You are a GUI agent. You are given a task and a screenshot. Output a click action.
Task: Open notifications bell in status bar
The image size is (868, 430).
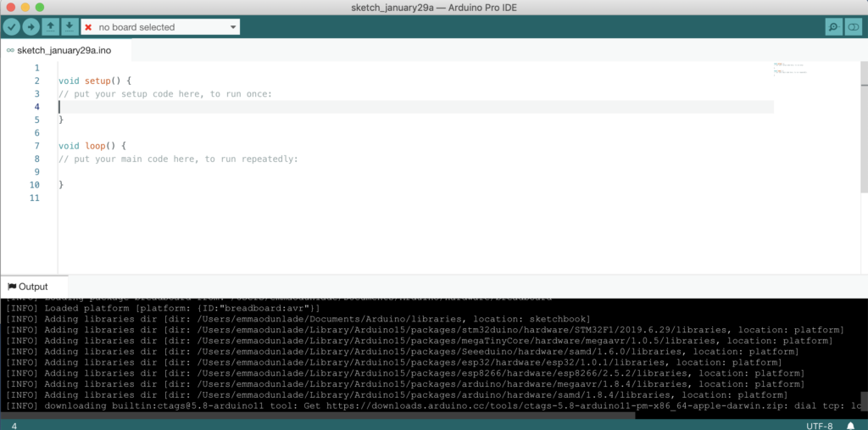point(850,425)
